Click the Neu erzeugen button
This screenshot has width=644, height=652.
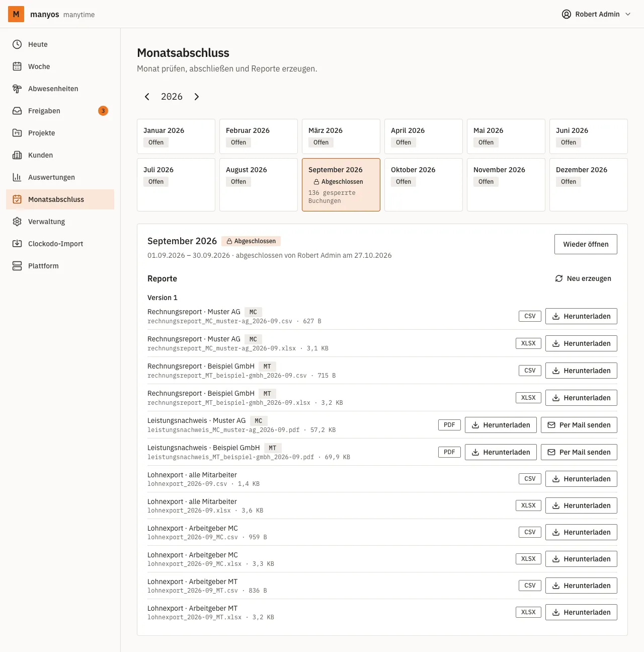tap(583, 278)
